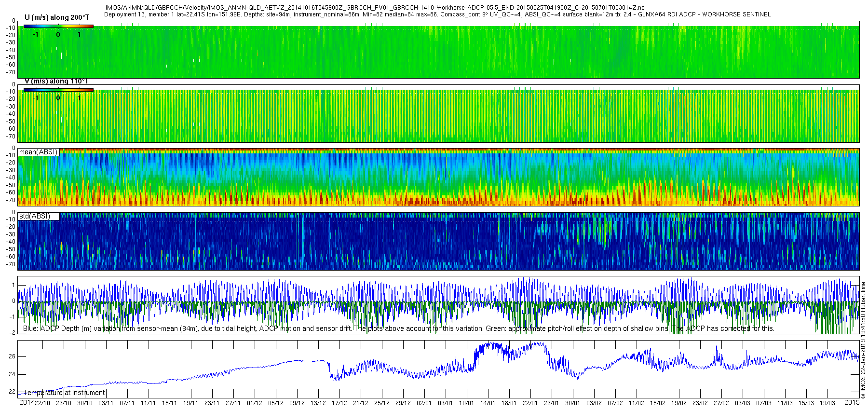
Task: Click the '25/12' date tick label
Action: (382, 403)
